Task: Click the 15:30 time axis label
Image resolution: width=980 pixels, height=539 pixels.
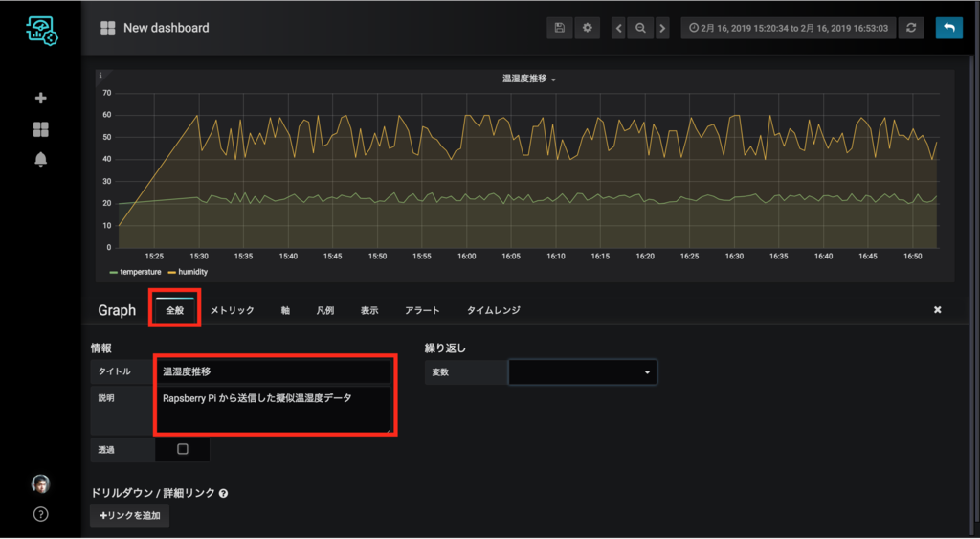Action: click(x=199, y=257)
